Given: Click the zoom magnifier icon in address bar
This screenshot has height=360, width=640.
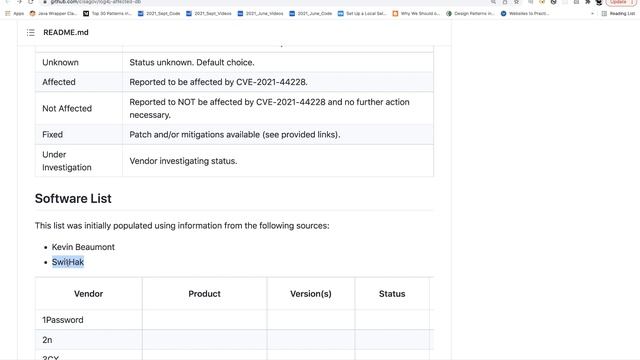Looking at the screenshot, I should 493,2.
